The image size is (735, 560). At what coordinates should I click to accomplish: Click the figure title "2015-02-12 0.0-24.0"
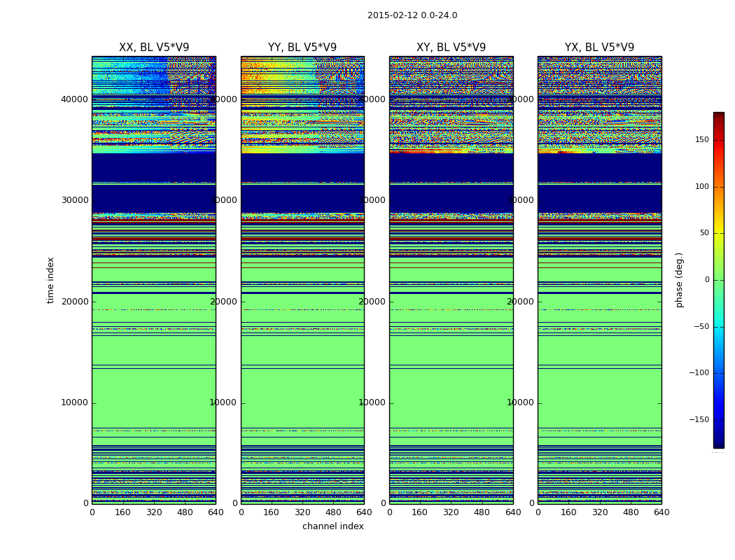tap(412, 15)
